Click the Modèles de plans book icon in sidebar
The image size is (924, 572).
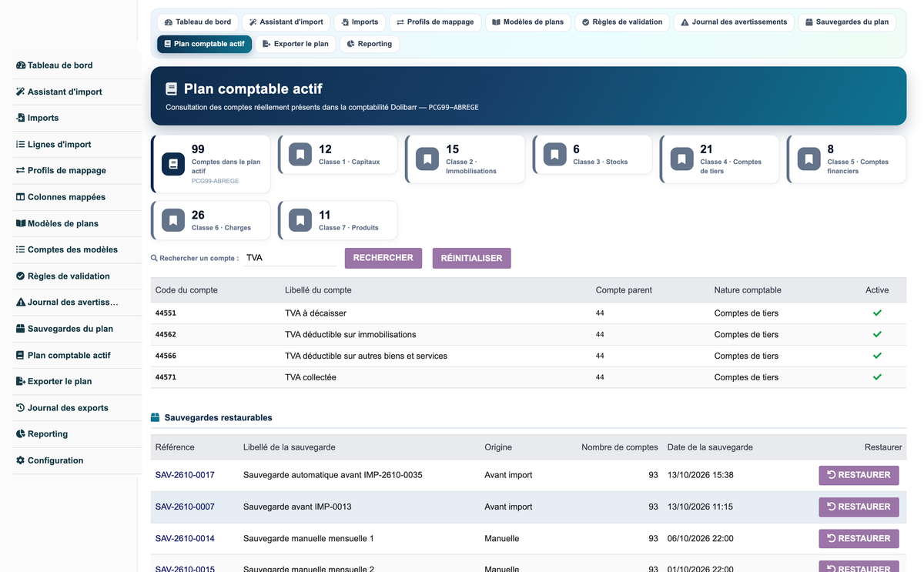click(x=21, y=223)
